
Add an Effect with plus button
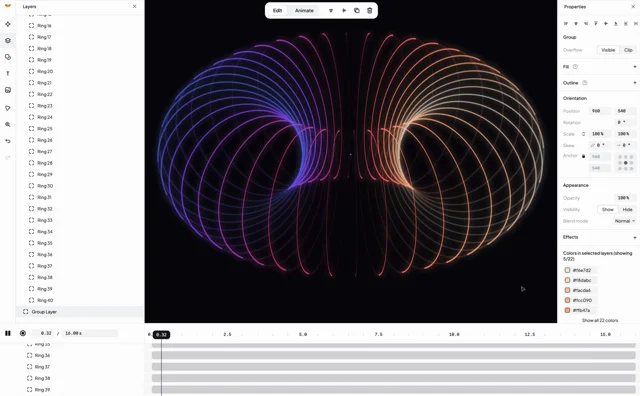(635, 237)
